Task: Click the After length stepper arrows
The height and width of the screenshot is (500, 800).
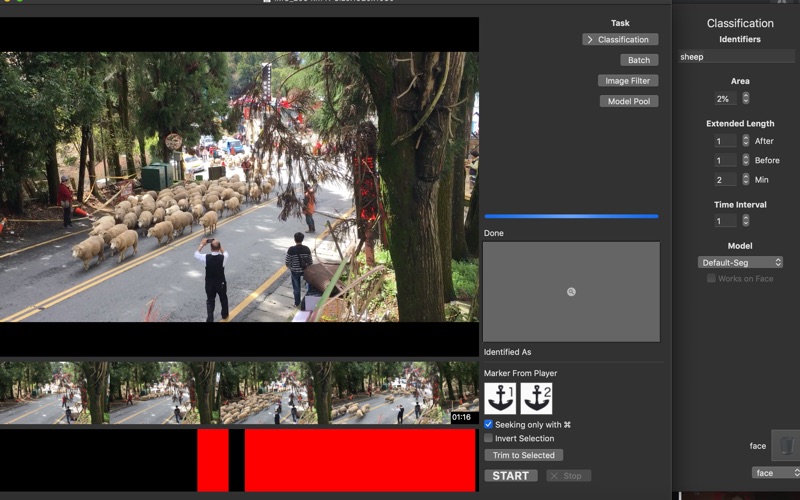Action: point(745,141)
